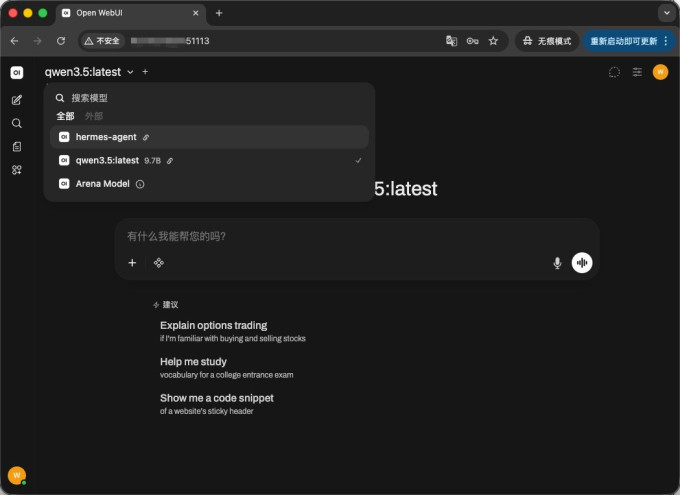
Task: Focus the 搜索模型 search field
Action: pos(209,98)
